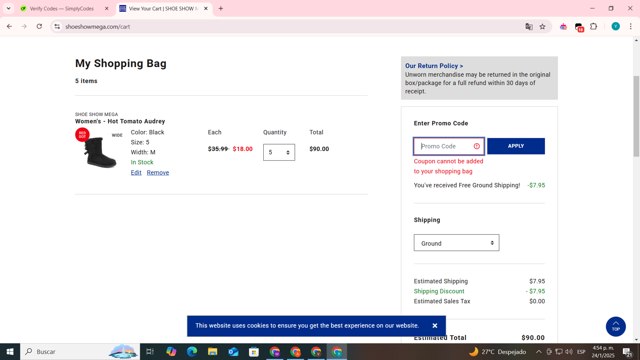Bookmark this page with the star
The height and width of the screenshot is (360, 640).
click(x=542, y=27)
